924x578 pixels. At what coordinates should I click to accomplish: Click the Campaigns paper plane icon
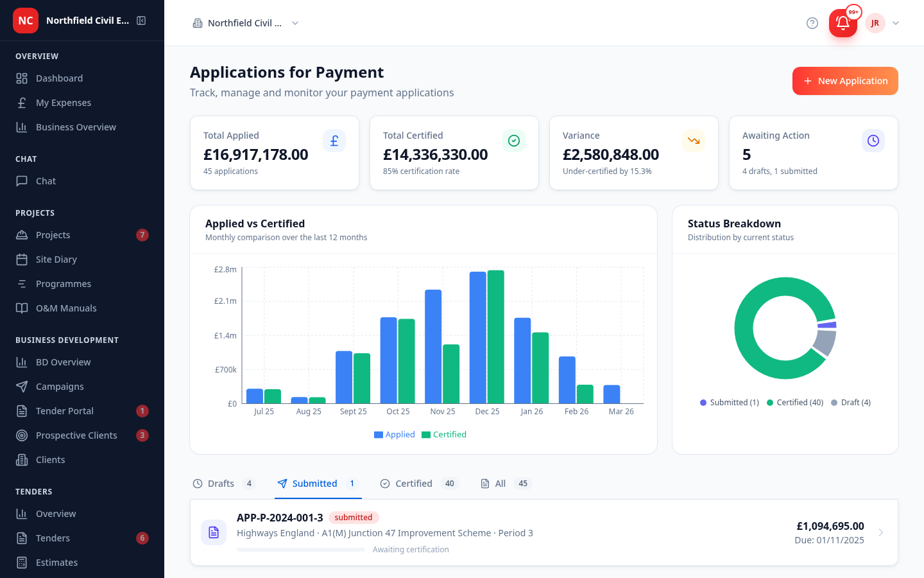coord(22,387)
